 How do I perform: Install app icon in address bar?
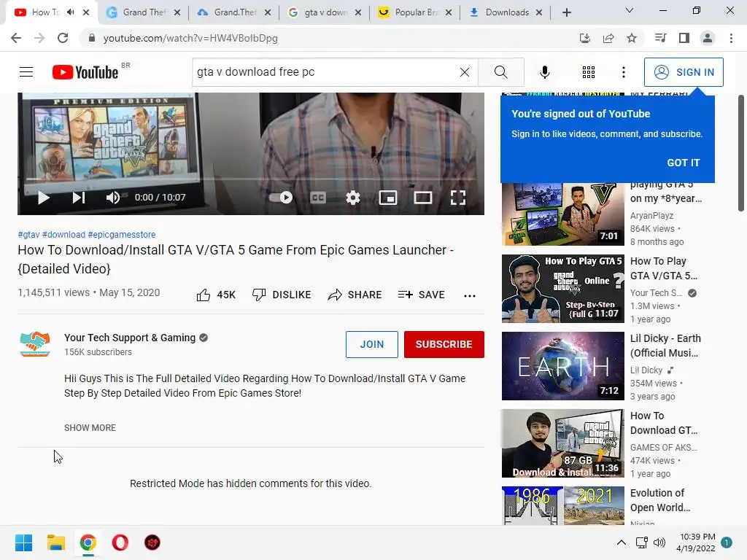click(x=584, y=38)
